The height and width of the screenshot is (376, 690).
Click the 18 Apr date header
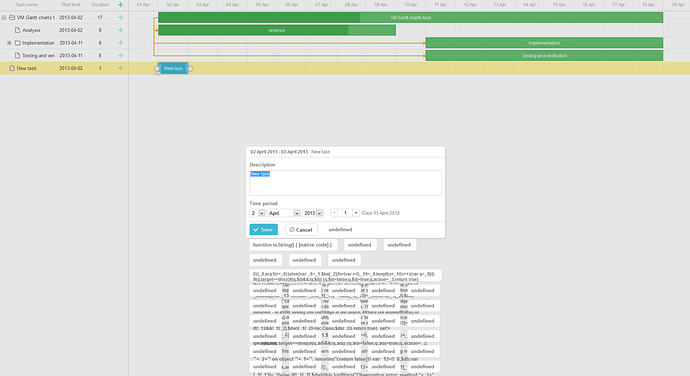tap(648, 5)
